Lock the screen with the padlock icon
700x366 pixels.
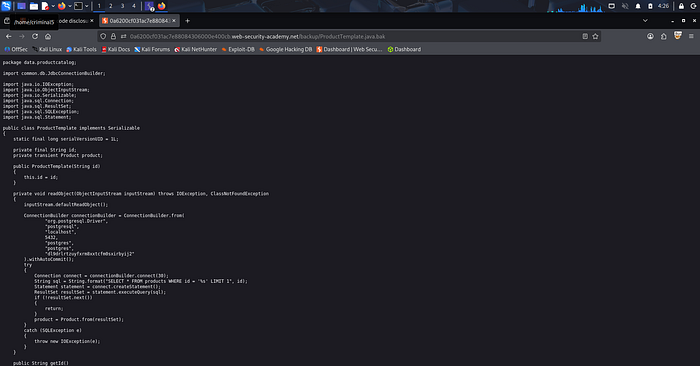(x=681, y=6)
